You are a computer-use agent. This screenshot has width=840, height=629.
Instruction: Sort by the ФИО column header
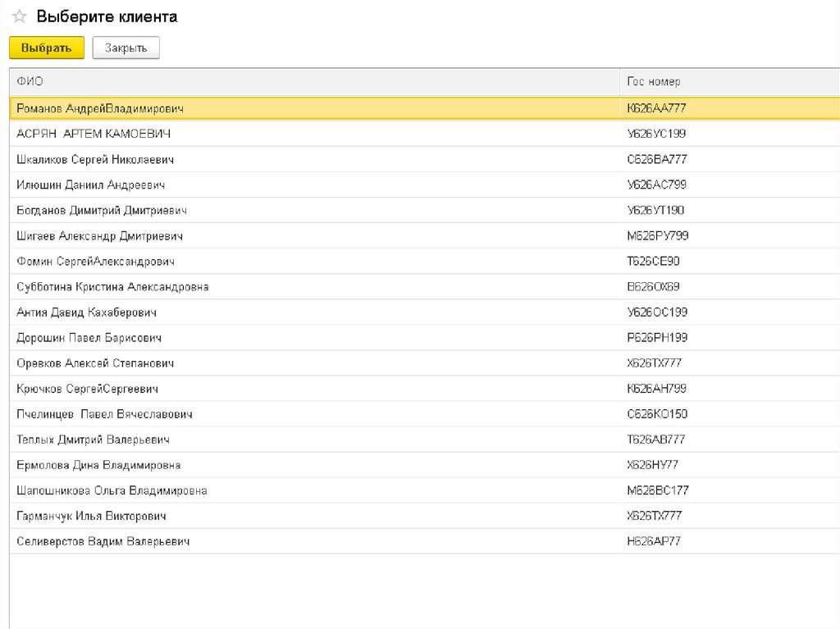click(x=30, y=81)
